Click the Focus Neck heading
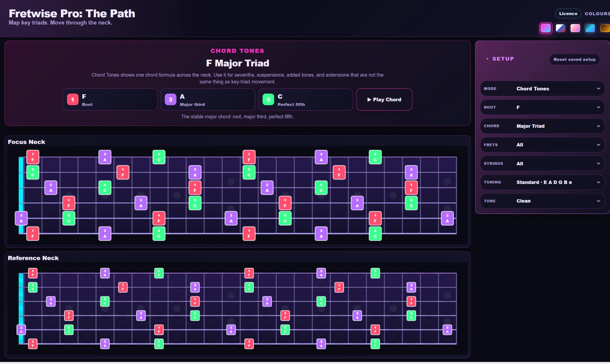This screenshot has width=610, height=364. pyautogui.click(x=26, y=142)
